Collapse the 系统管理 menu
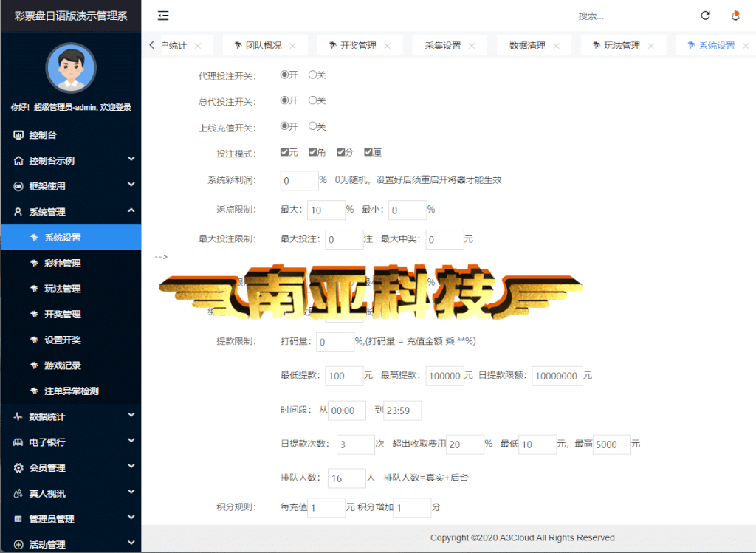This screenshot has height=553, width=756. [131, 210]
